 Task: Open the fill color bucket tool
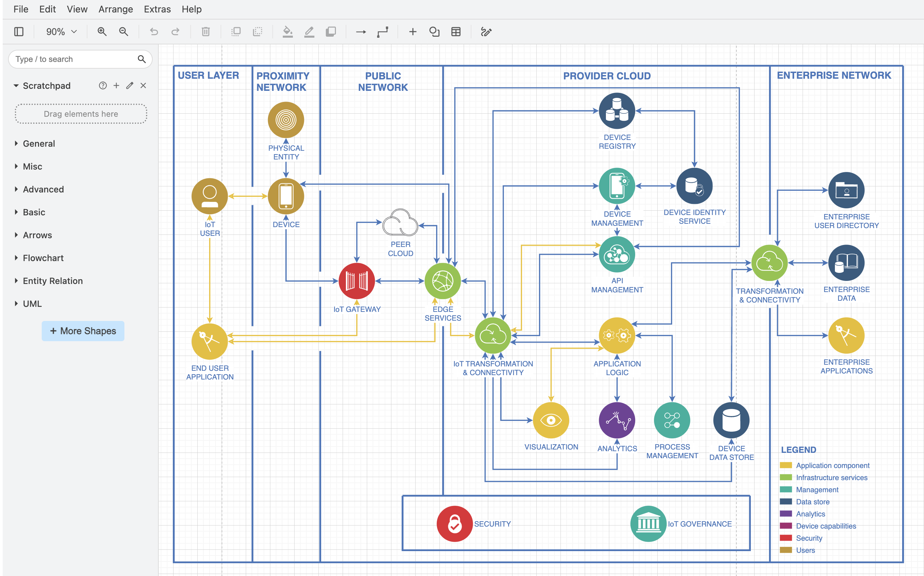click(287, 32)
